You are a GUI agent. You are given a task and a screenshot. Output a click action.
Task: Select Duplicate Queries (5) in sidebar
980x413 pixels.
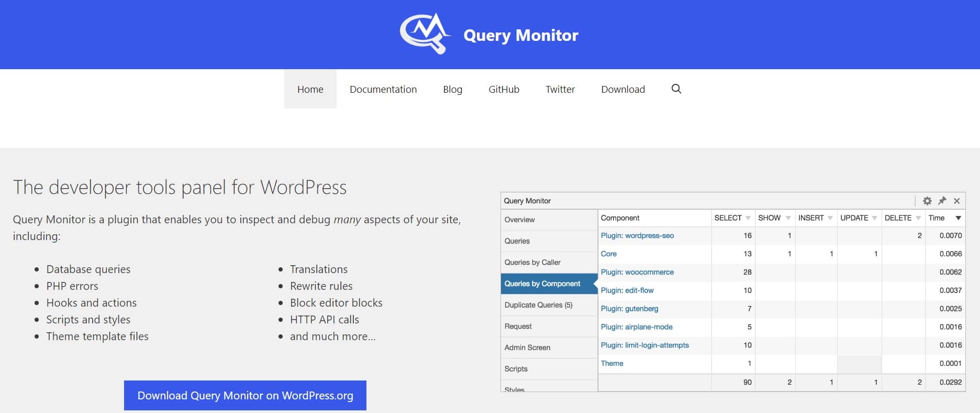tap(538, 305)
